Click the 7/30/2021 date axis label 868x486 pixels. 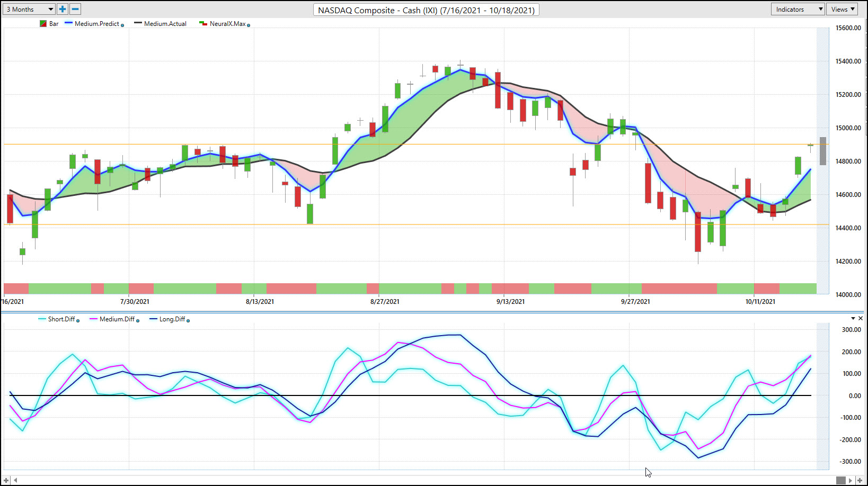click(135, 302)
